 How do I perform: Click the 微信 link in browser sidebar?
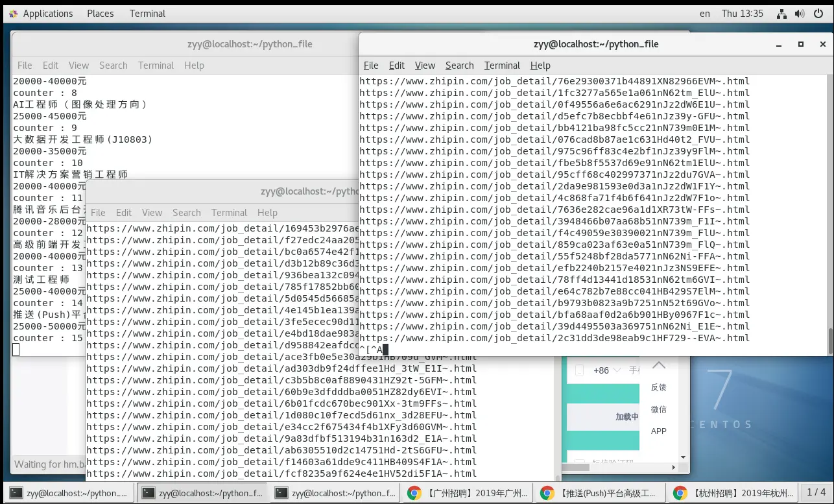coord(659,409)
